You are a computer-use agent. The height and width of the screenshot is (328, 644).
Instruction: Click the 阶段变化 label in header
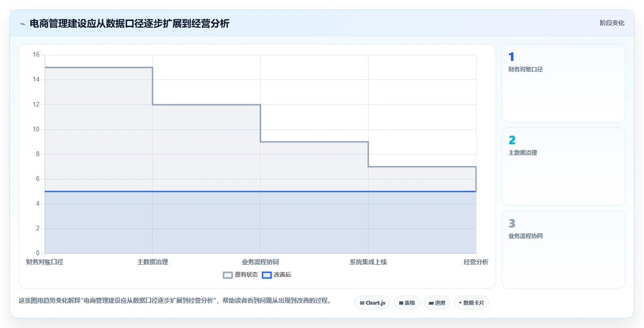(x=612, y=23)
